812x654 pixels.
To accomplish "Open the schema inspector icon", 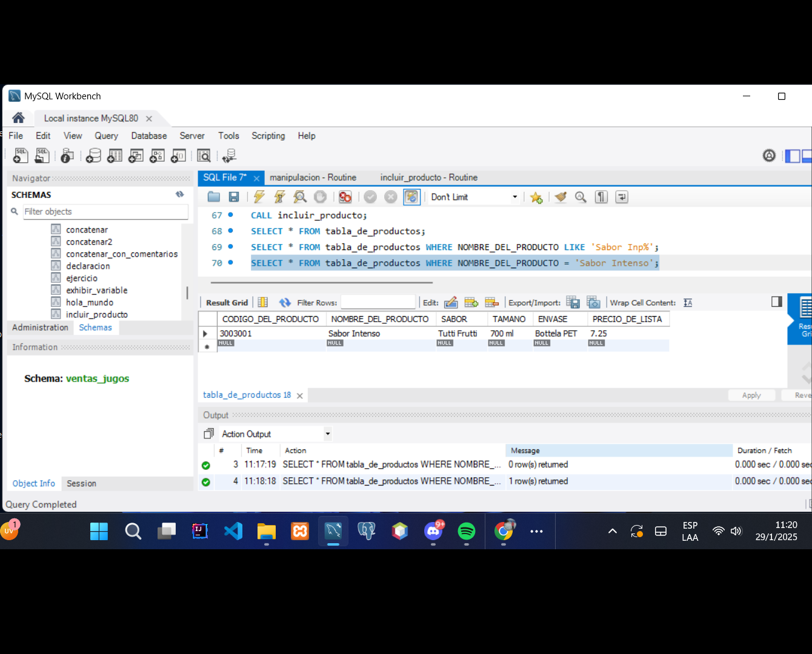I will [x=67, y=156].
